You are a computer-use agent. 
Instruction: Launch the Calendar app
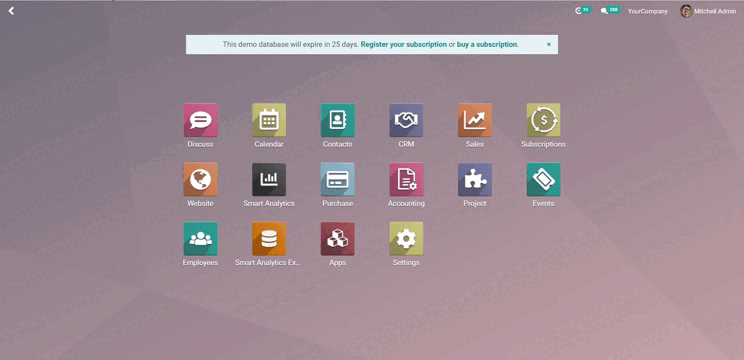(x=269, y=120)
